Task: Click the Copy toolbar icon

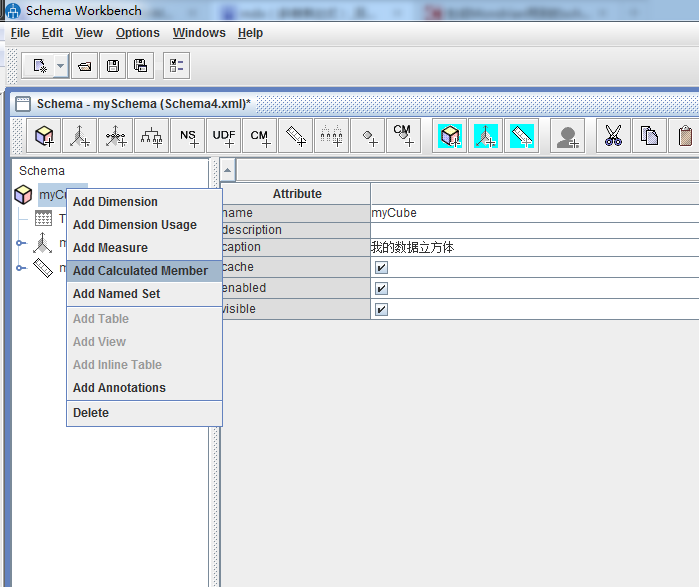Action: click(x=649, y=136)
